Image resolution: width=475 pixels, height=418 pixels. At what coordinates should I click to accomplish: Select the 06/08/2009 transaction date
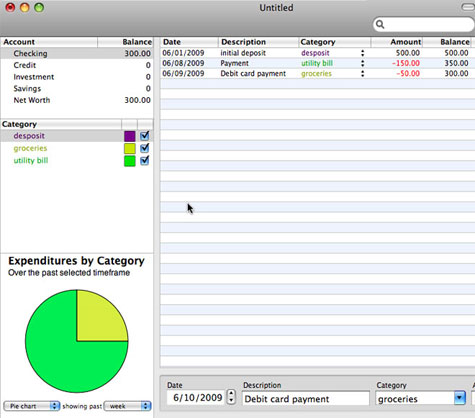point(183,63)
